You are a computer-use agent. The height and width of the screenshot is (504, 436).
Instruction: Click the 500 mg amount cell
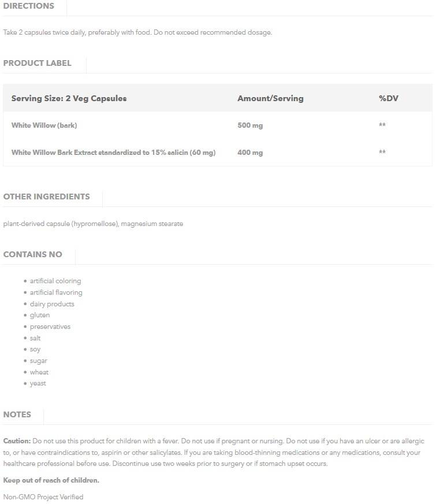(250, 125)
